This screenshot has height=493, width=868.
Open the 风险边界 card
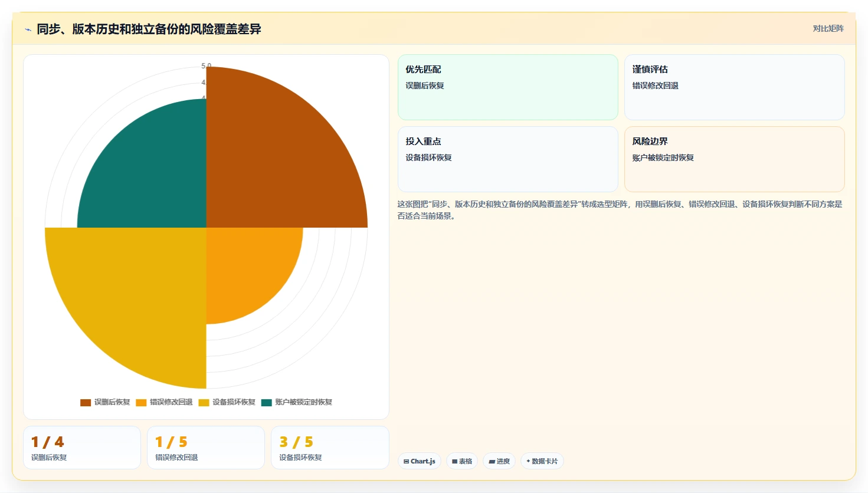click(735, 159)
